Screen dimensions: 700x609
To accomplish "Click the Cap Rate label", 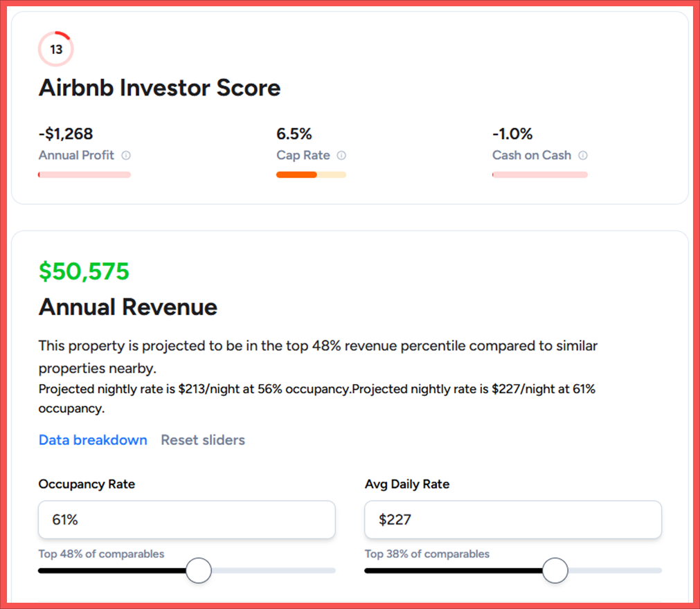I will pos(303,155).
